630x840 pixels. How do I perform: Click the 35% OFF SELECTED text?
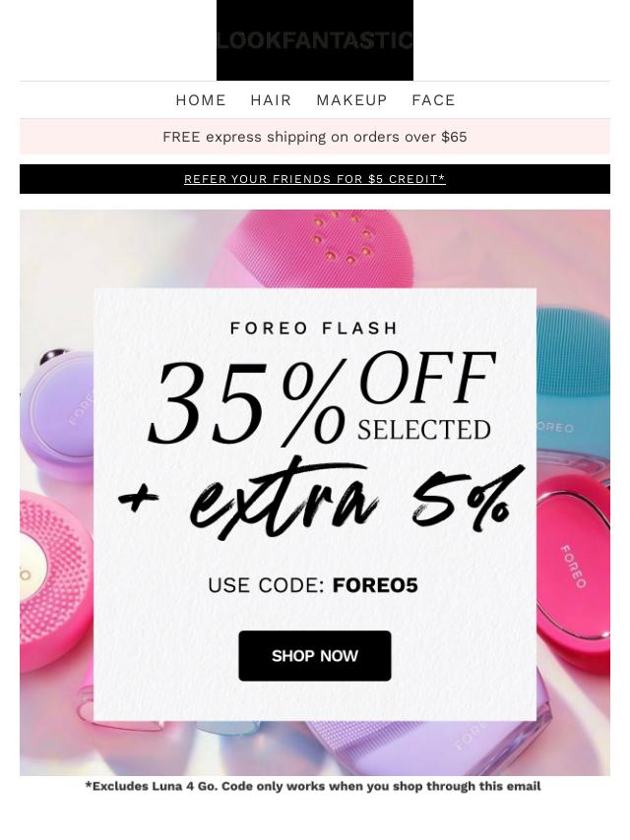322,397
